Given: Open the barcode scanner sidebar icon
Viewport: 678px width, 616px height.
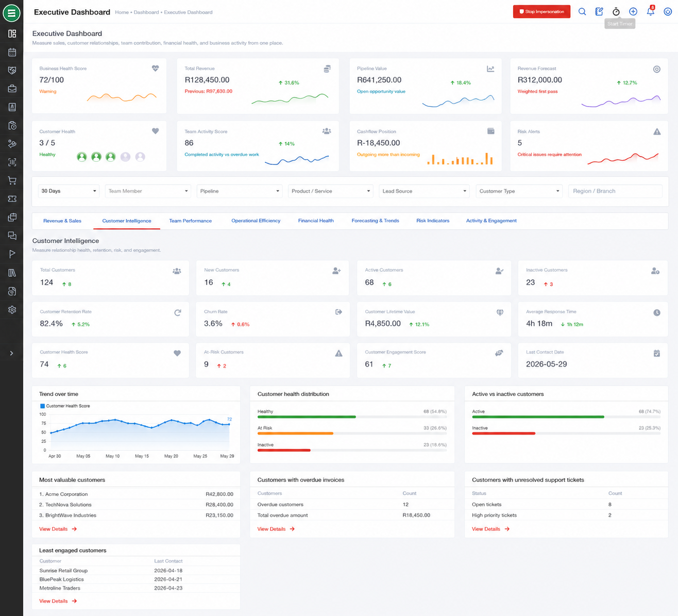Looking at the screenshot, I should click(12, 162).
